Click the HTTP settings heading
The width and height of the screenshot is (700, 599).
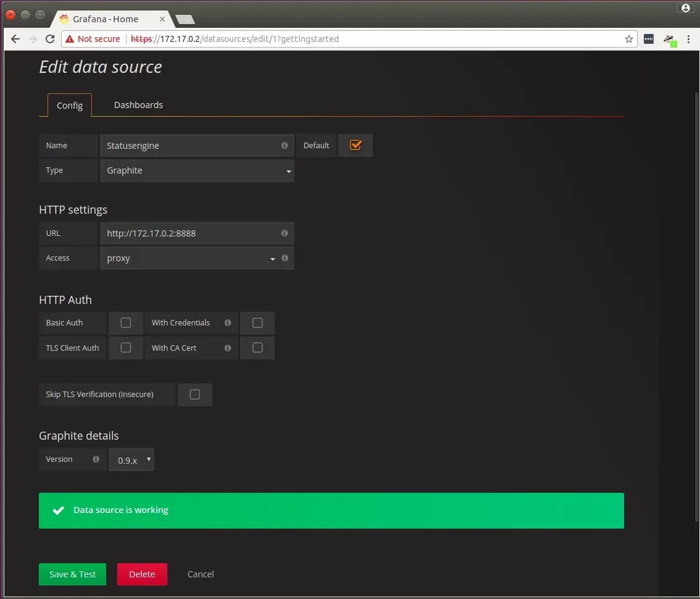tap(73, 209)
